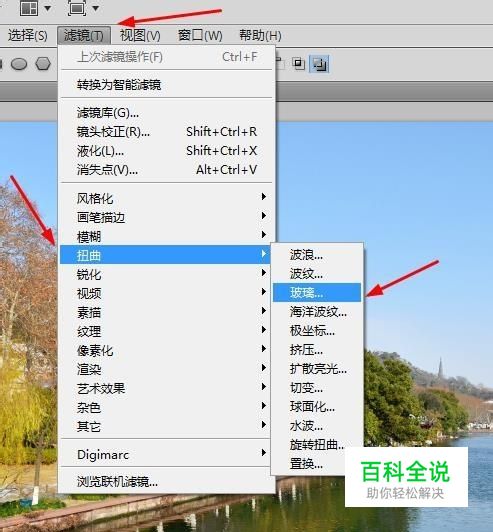Expand the 其它 submenu
This screenshot has height=532, width=493.
(x=165, y=425)
